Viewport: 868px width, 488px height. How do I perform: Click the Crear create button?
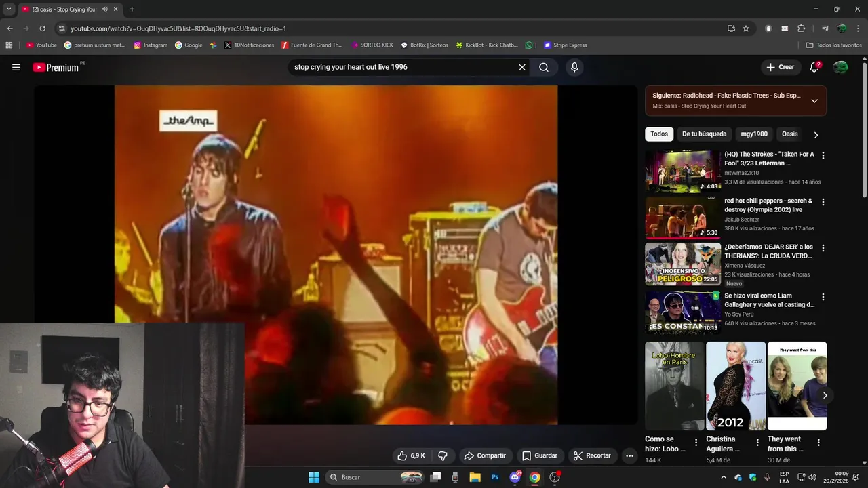pyautogui.click(x=781, y=67)
